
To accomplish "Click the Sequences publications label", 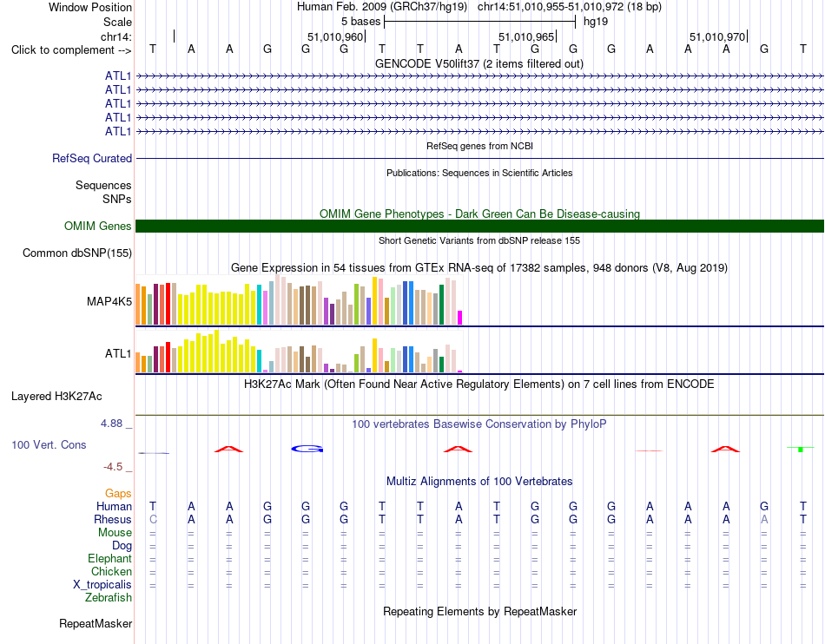I will (103, 185).
